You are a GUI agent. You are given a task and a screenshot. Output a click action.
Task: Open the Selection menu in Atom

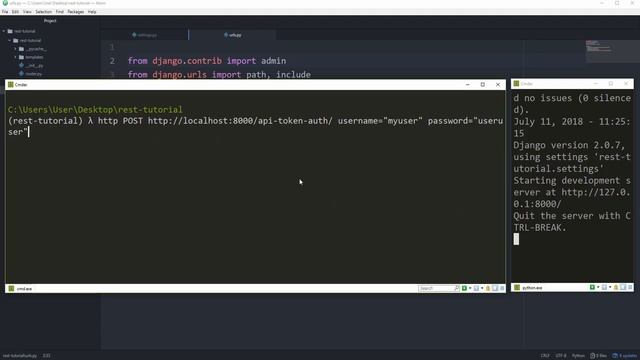coord(43,12)
